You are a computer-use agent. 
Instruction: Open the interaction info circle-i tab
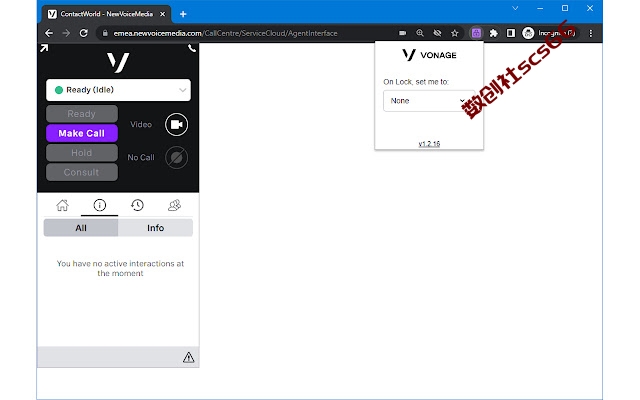pos(100,205)
